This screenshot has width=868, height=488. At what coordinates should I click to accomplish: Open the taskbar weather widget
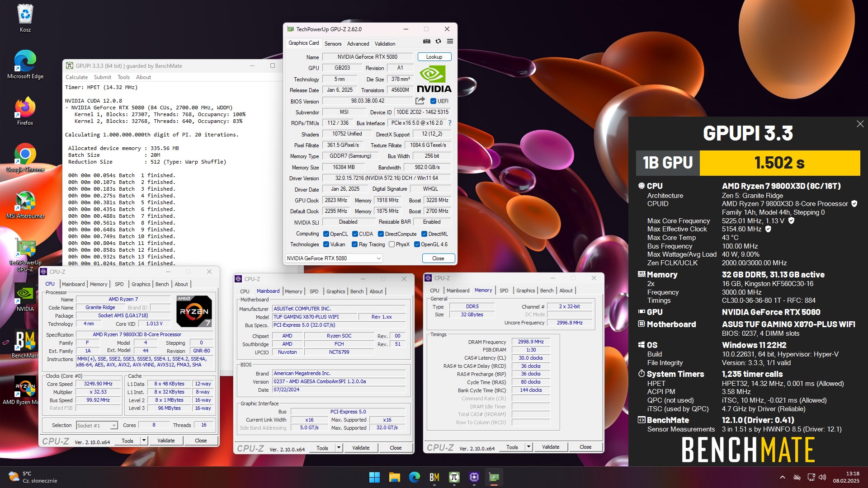(33, 477)
